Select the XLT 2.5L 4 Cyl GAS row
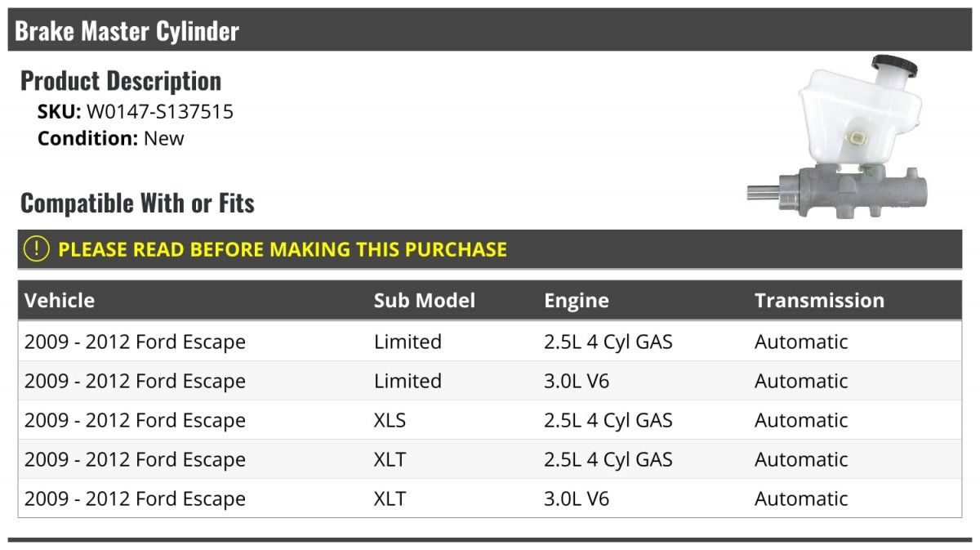The image size is (980, 550). click(x=490, y=459)
